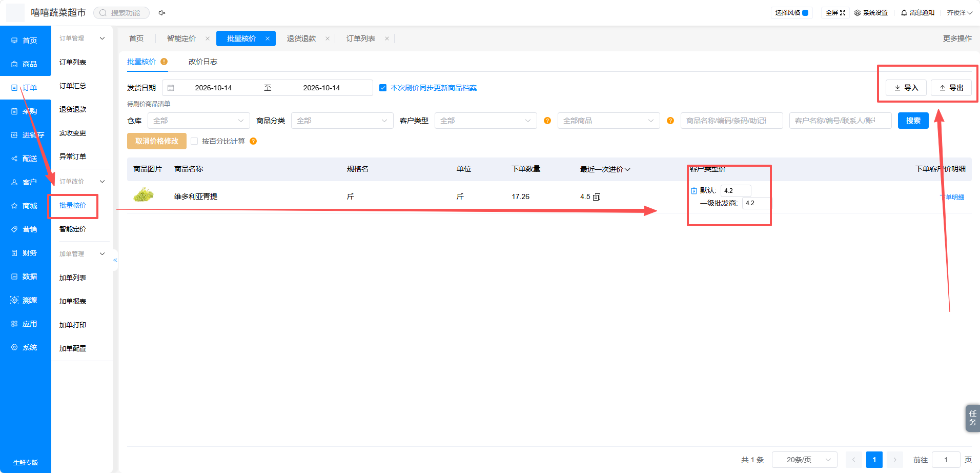Viewport: 980px width, 473px height.
Task: Click the speaker mute icon in header
Action: [162, 13]
